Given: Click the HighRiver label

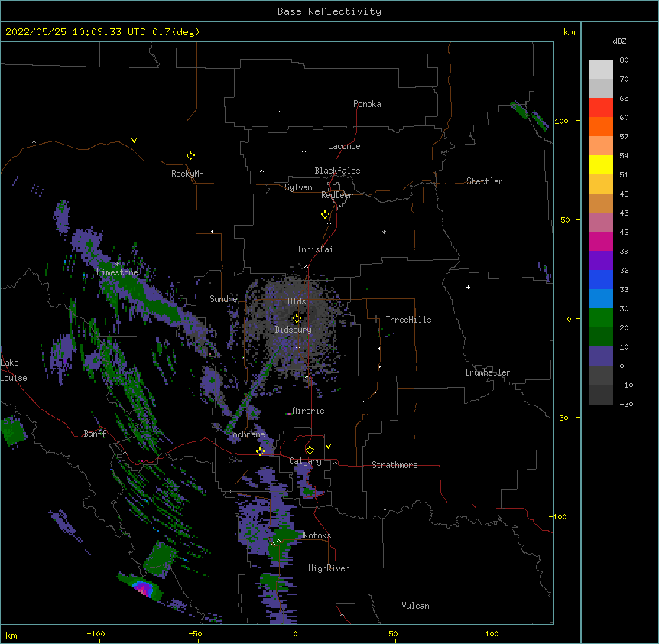Looking at the screenshot, I should point(329,568).
